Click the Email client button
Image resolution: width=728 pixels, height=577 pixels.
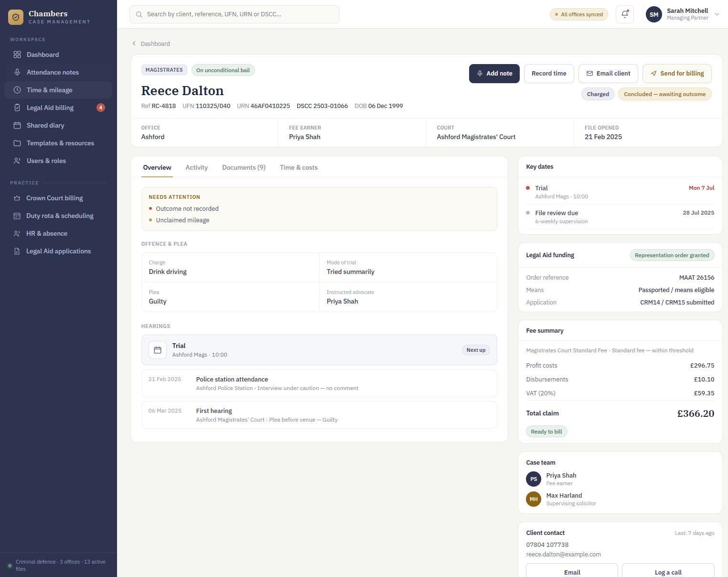pos(608,74)
